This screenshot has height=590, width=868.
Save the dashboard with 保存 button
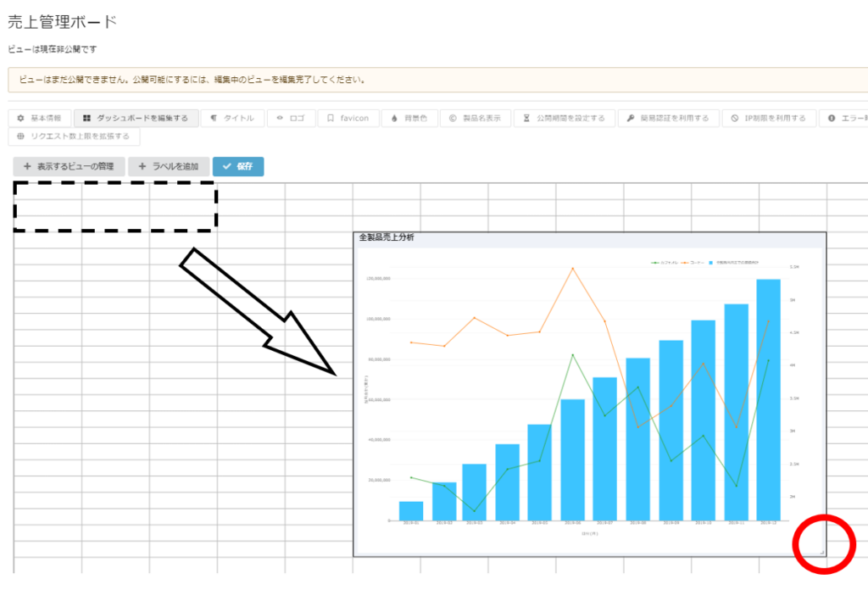tap(238, 167)
